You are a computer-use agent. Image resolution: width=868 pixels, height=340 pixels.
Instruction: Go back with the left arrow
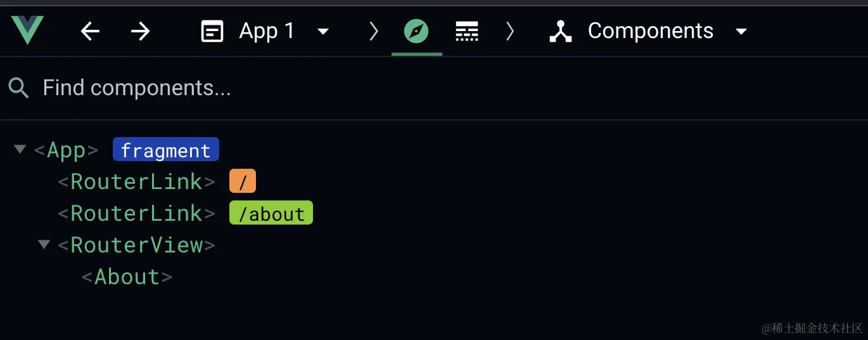coord(91,31)
